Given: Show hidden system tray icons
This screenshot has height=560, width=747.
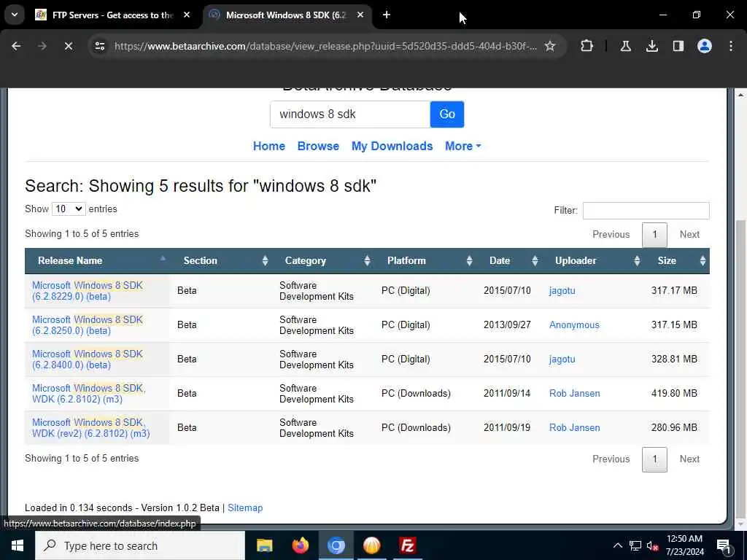Looking at the screenshot, I should tap(617, 545).
